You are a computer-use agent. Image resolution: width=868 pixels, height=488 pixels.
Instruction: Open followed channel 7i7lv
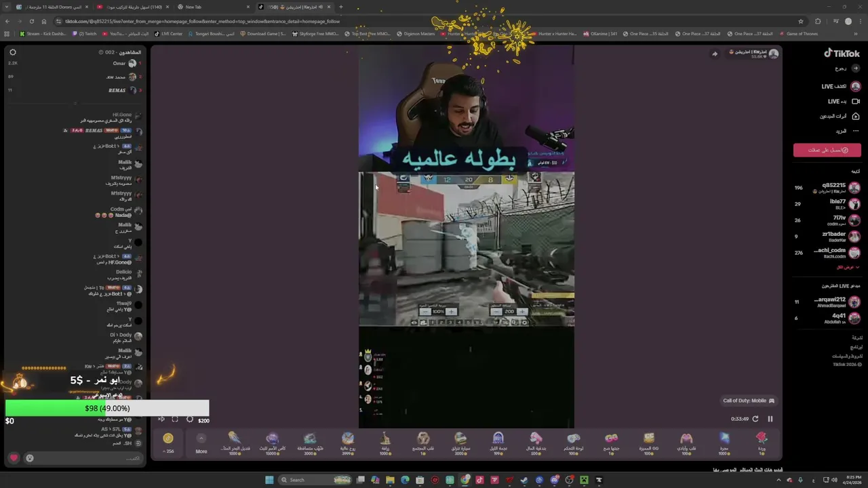click(x=827, y=220)
